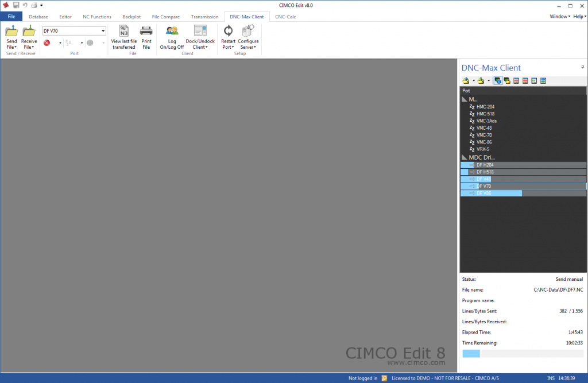Toggle the port info view button in panel toolbar
588x383 pixels.
498,80
